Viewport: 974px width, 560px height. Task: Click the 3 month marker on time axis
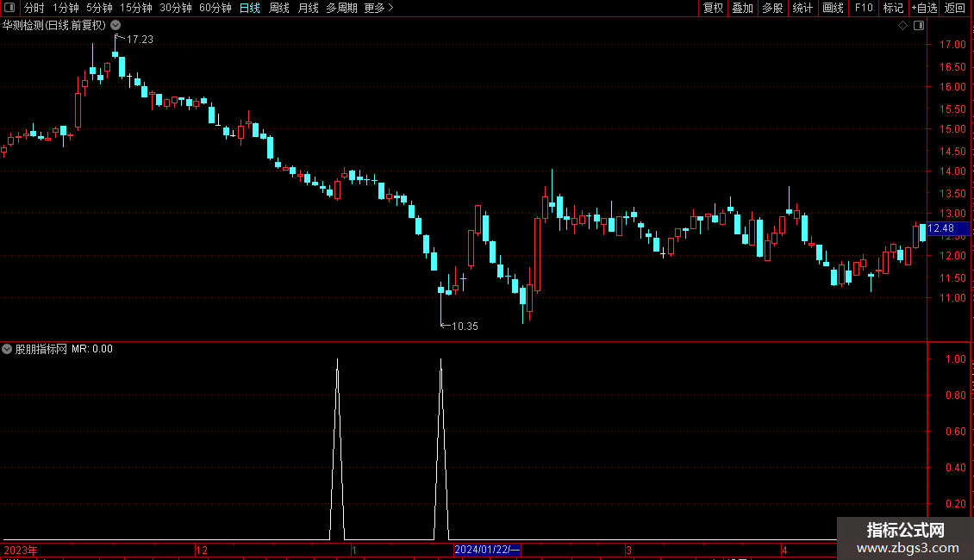point(628,550)
